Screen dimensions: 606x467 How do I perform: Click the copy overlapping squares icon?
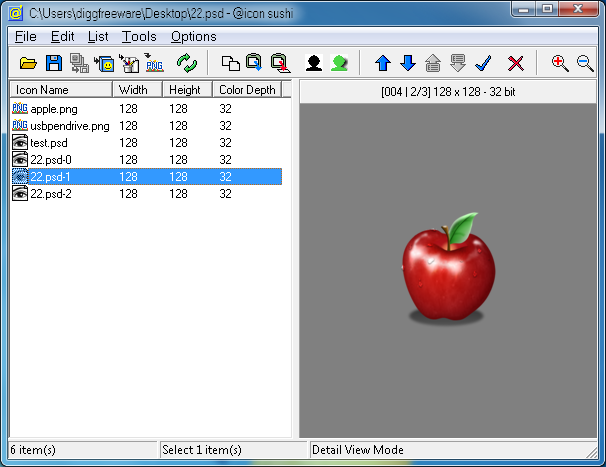[x=230, y=63]
